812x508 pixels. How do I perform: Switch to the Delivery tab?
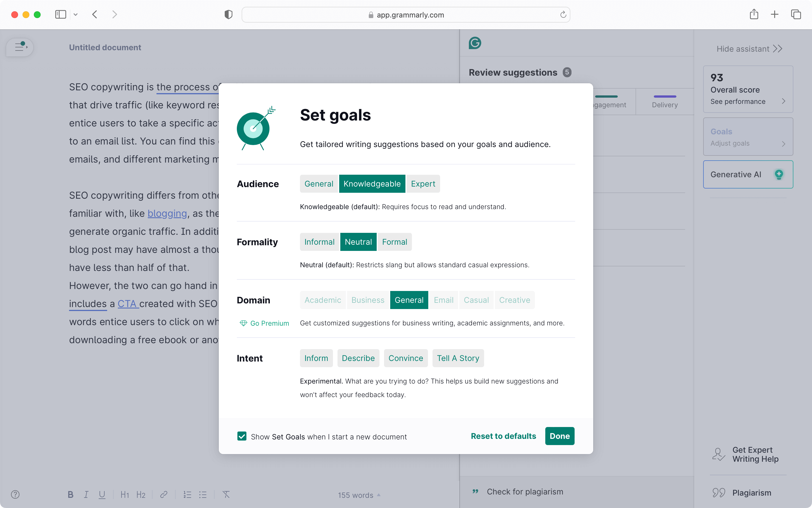(665, 102)
